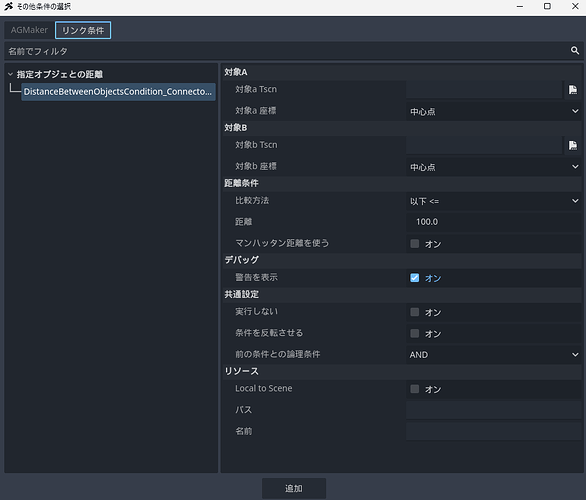586x500 pixels.
Task: Open the 比較方法 dropdown
Action: (493, 201)
